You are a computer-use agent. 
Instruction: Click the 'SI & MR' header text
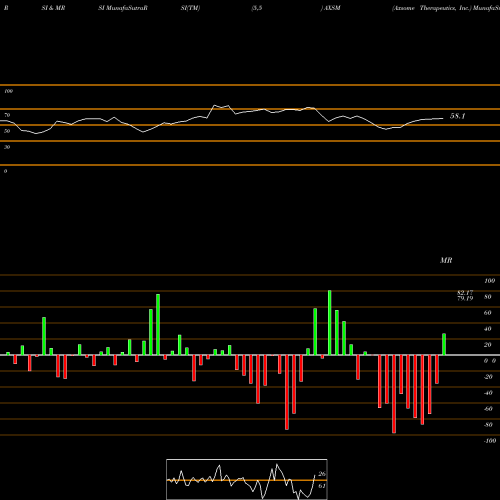tap(53, 8)
